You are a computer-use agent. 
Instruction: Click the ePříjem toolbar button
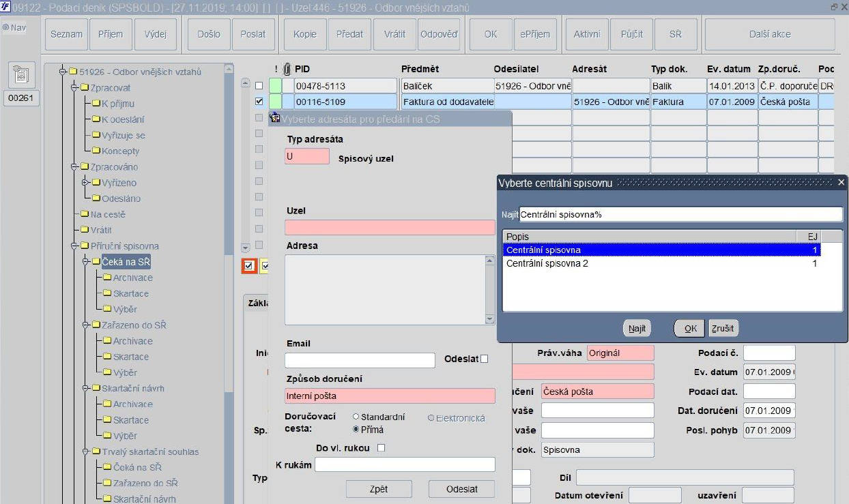click(x=535, y=34)
